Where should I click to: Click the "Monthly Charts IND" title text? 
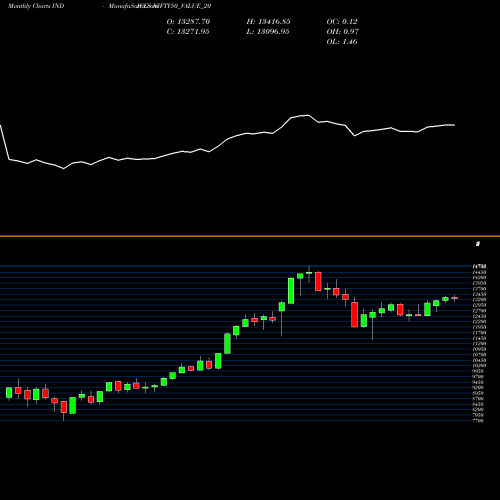point(36,6)
